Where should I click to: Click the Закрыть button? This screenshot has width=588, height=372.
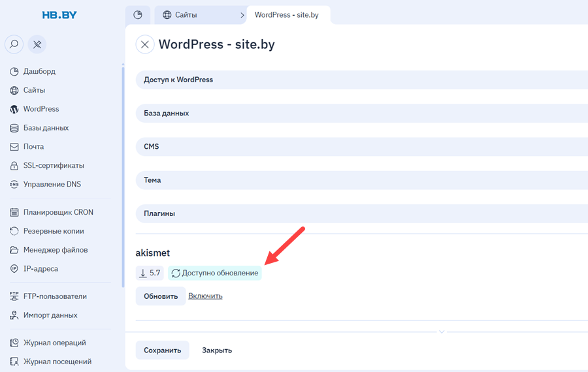pos(217,350)
